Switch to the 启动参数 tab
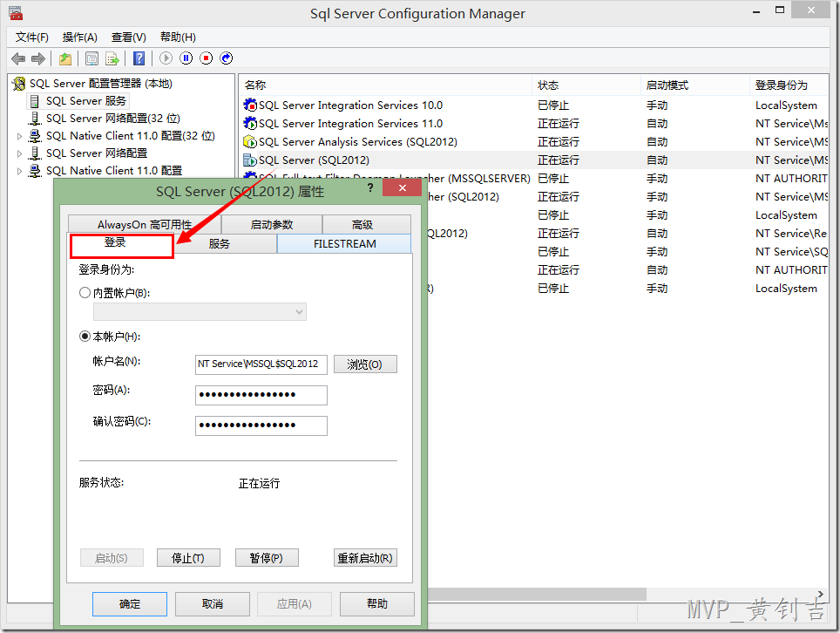840x633 pixels. 272,225
